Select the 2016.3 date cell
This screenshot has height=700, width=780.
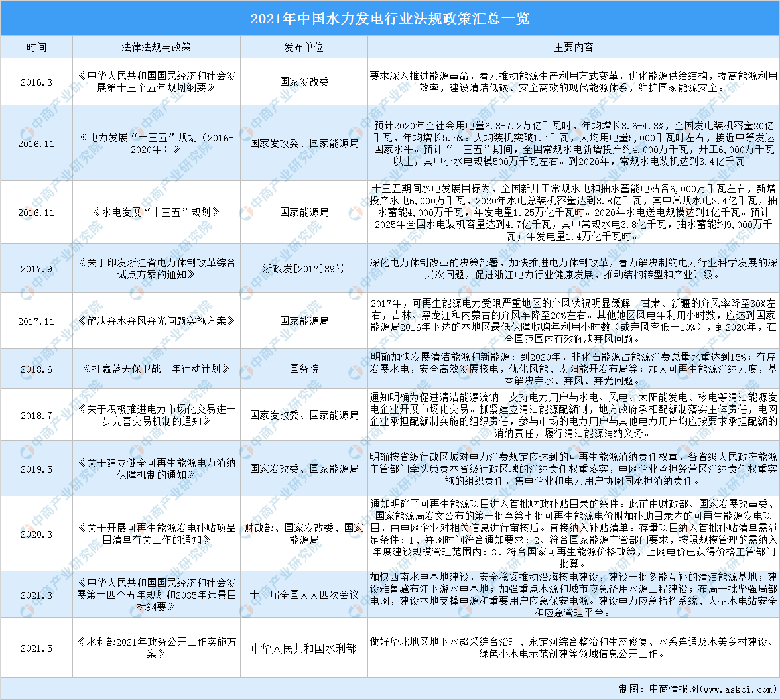point(36,82)
